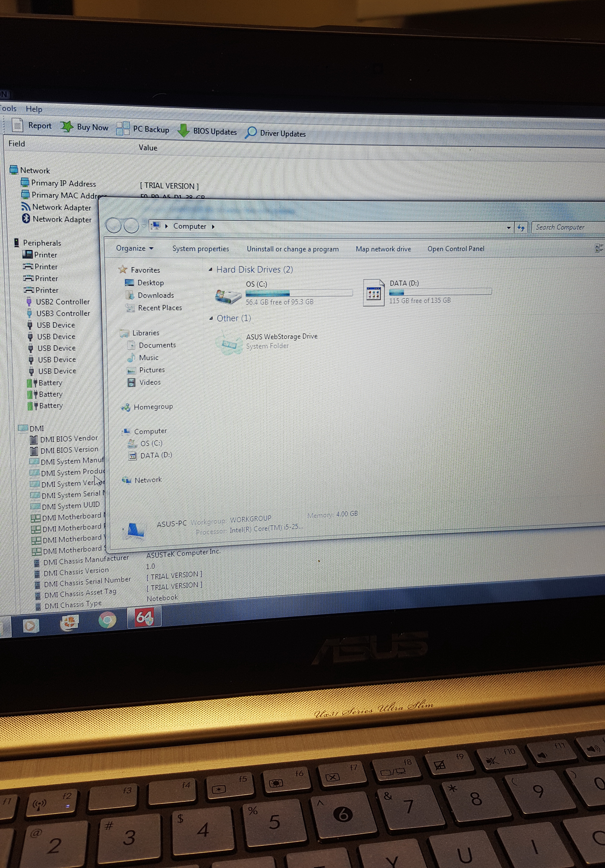The image size is (605, 868).
Task: Select Libraries in navigation pane
Action: click(x=146, y=333)
